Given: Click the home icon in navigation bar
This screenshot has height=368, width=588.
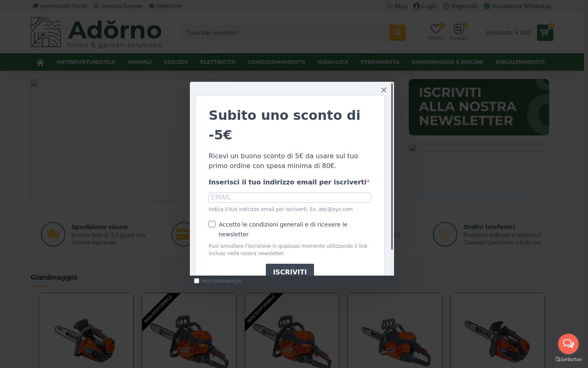Looking at the screenshot, I should tap(40, 62).
